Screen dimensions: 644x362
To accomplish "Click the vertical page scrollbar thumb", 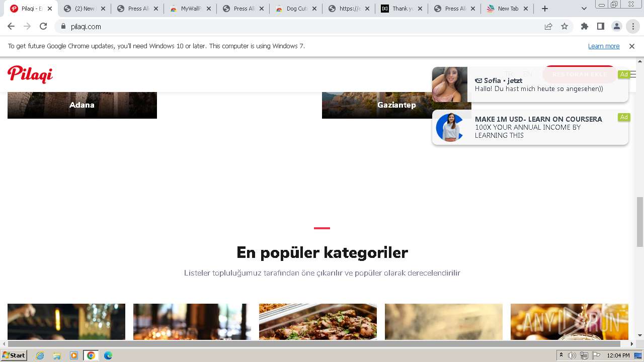I will pos(639,222).
